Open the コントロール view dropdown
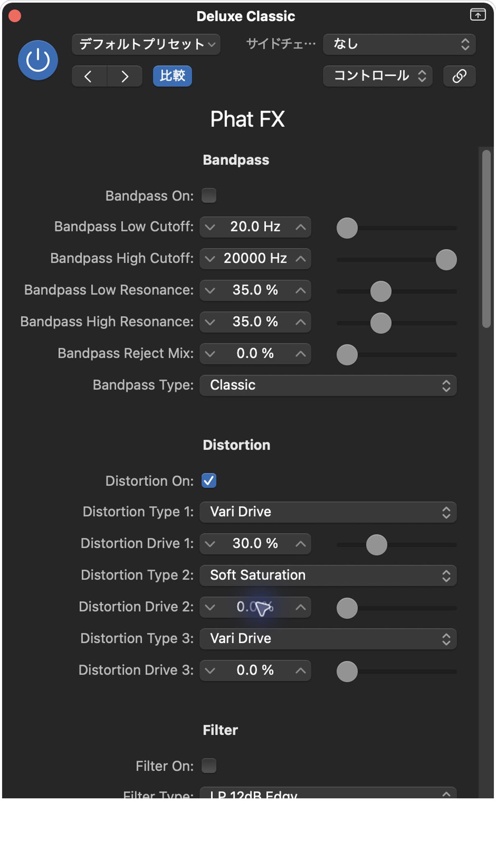This screenshot has width=496, height=868. [378, 76]
